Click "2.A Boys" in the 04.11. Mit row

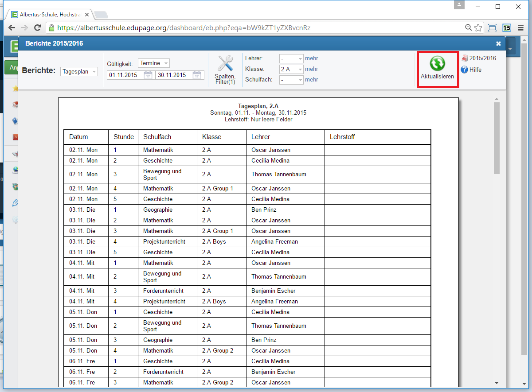click(x=214, y=301)
